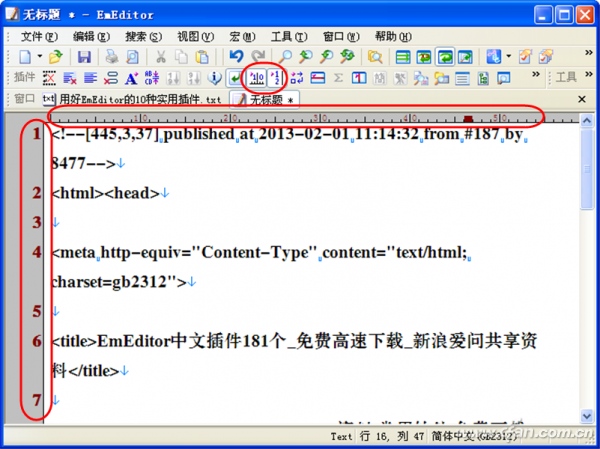Screen dimensions: 600x449
Task: Click the column marker plugin icon
Action: tap(359, 78)
